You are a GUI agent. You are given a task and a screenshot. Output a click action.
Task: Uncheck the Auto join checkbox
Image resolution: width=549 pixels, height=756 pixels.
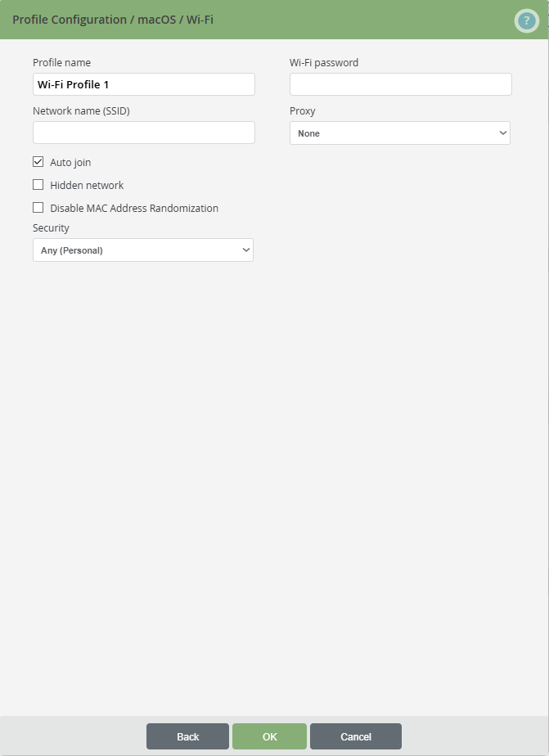pos(37,161)
